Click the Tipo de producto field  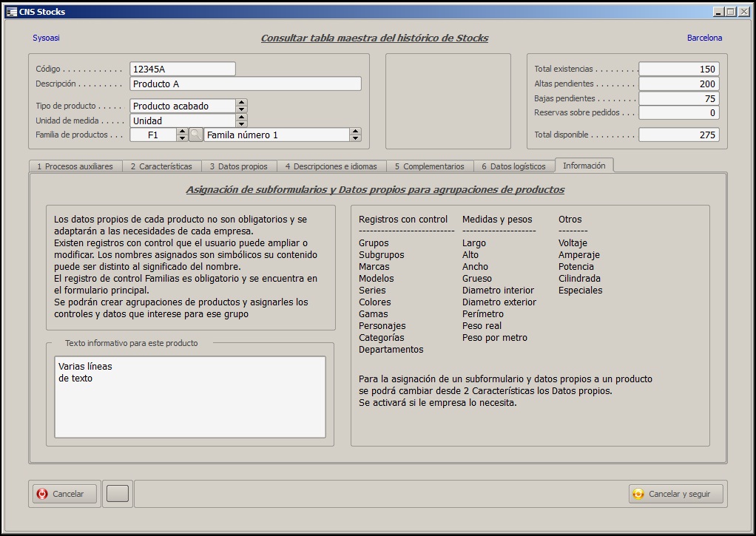[x=183, y=106]
